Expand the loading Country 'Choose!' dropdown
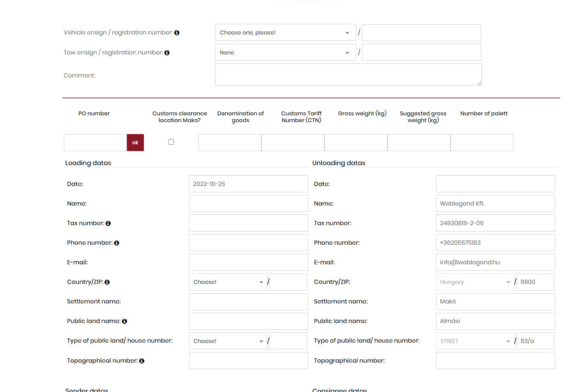This screenshot has height=392, width=585. [228, 282]
